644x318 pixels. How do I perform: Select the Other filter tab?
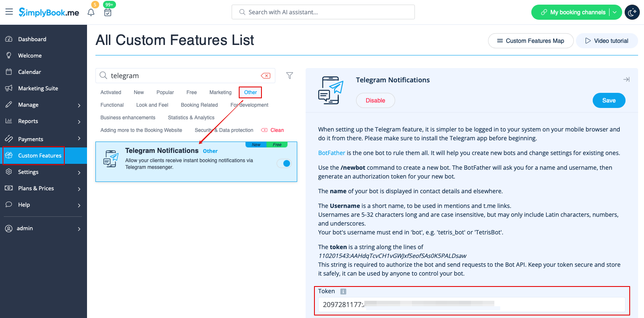coord(251,92)
